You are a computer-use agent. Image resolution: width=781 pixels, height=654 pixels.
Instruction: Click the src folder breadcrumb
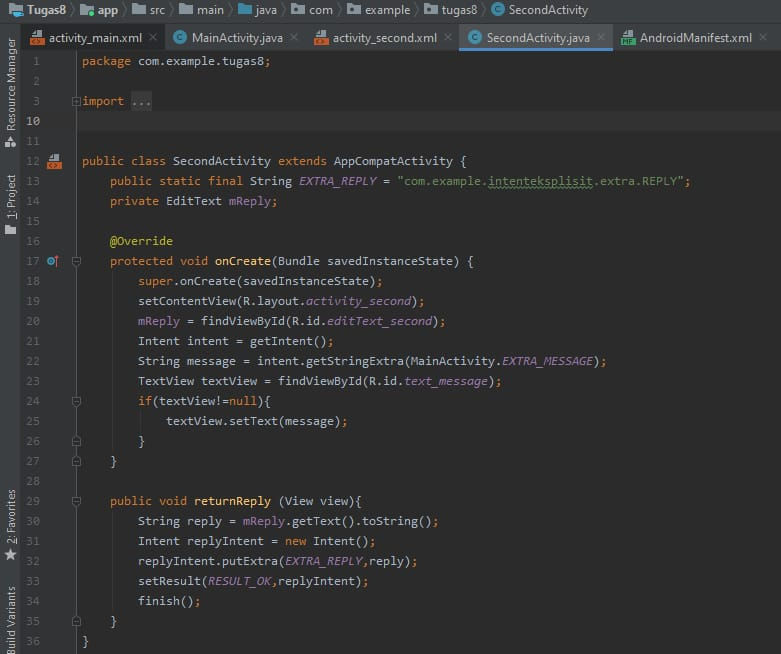[x=148, y=10]
